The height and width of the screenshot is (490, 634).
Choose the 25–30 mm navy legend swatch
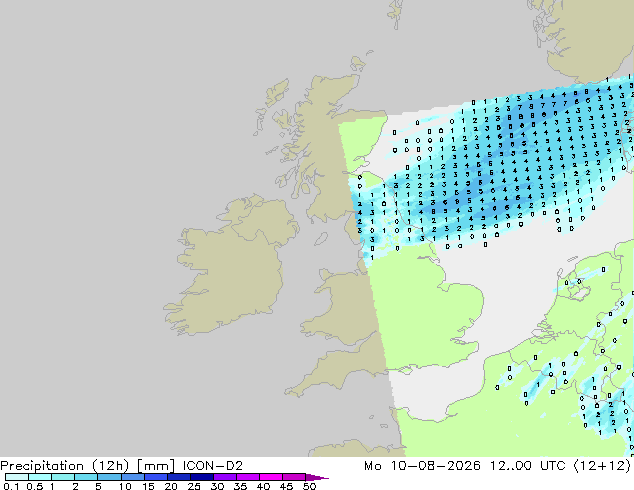[x=201, y=477]
